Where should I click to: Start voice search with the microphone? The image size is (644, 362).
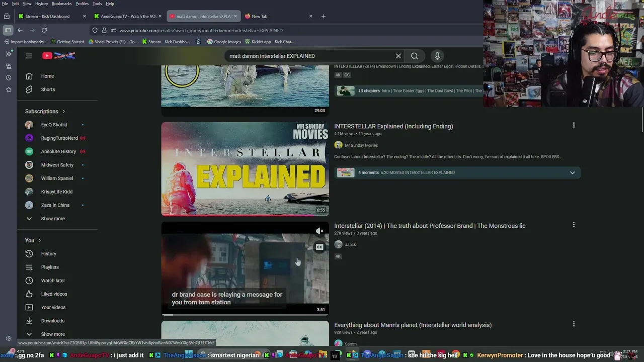click(x=437, y=56)
